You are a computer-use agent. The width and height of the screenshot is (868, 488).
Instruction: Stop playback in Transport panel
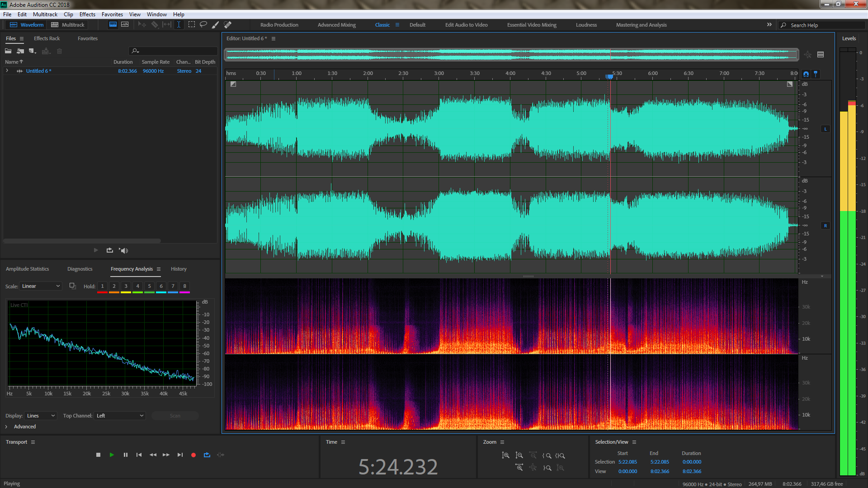click(x=98, y=455)
